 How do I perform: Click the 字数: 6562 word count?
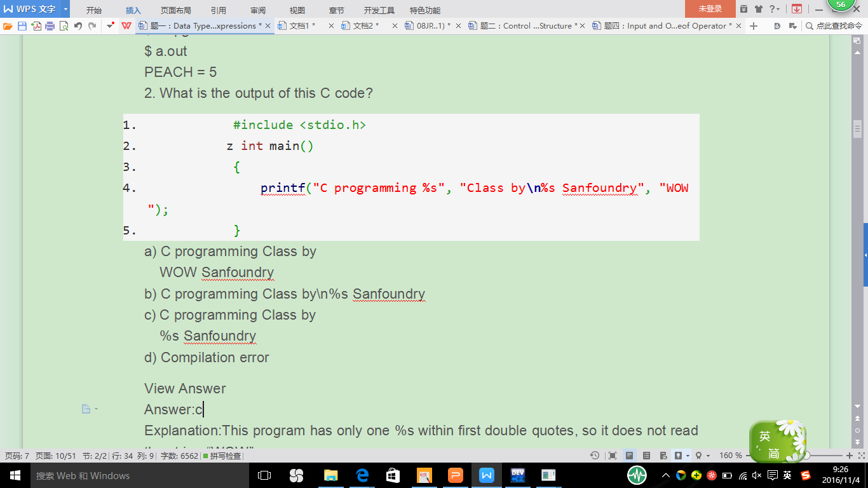pyautogui.click(x=179, y=456)
